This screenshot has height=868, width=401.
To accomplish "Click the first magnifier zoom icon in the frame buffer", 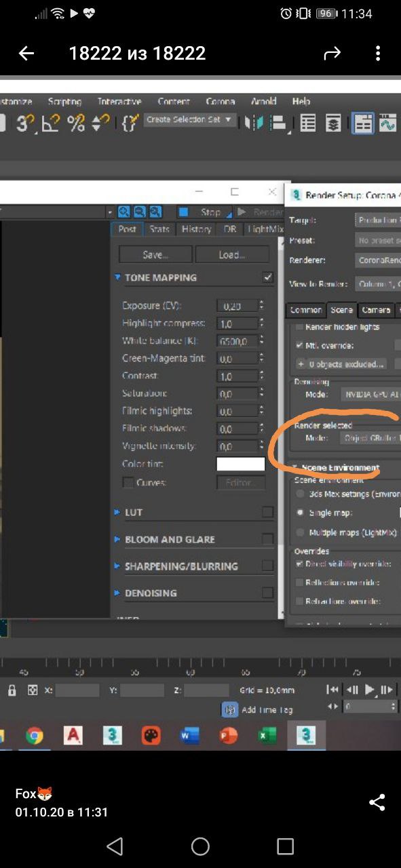I will (x=124, y=212).
